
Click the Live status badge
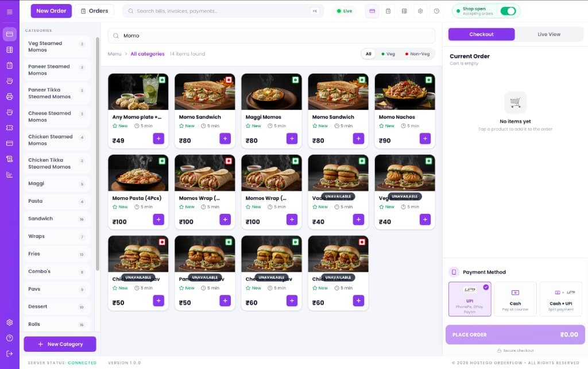click(345, 11)
